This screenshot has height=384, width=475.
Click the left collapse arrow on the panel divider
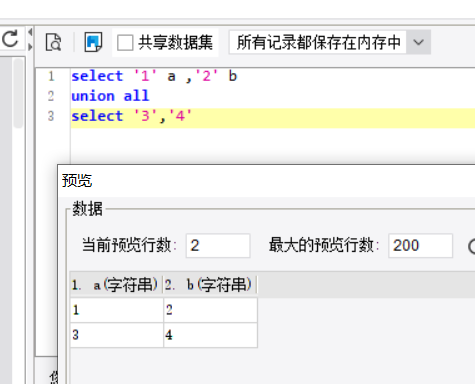(x=30, y=32)
